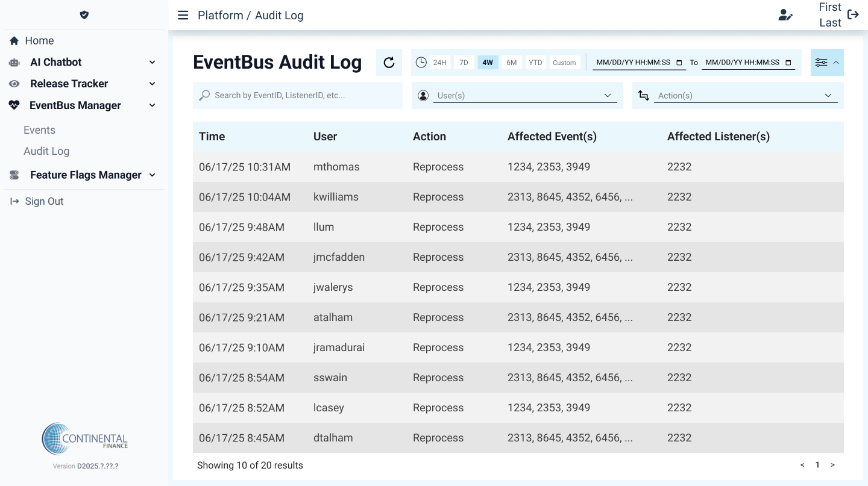Screen dimensions: 868x486
Task: Click the user edit profile icon
Action: click(x=785, y=15)
